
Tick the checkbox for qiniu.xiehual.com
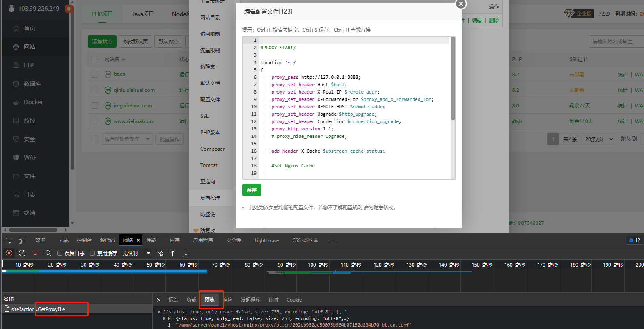[x=95, y=90]
